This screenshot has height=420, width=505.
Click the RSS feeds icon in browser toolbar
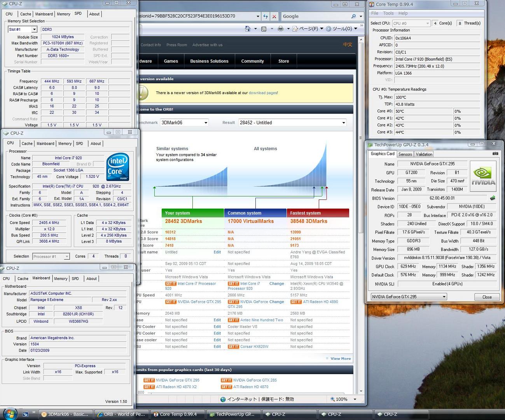[264, 29]
